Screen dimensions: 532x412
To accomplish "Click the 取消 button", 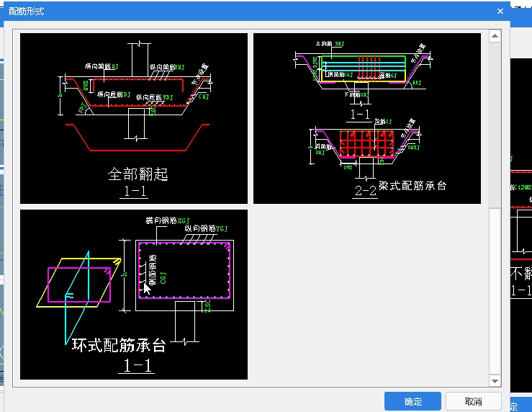I will (473, 401).
